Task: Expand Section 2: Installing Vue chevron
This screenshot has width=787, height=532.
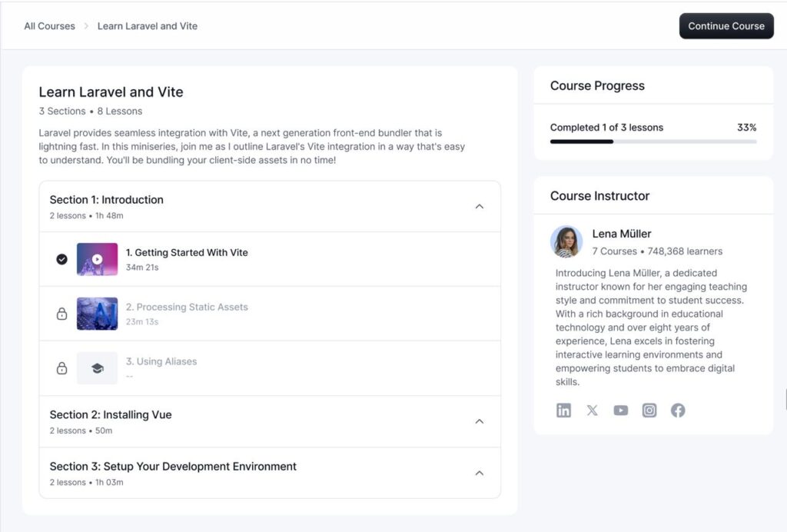Action: 480,421
